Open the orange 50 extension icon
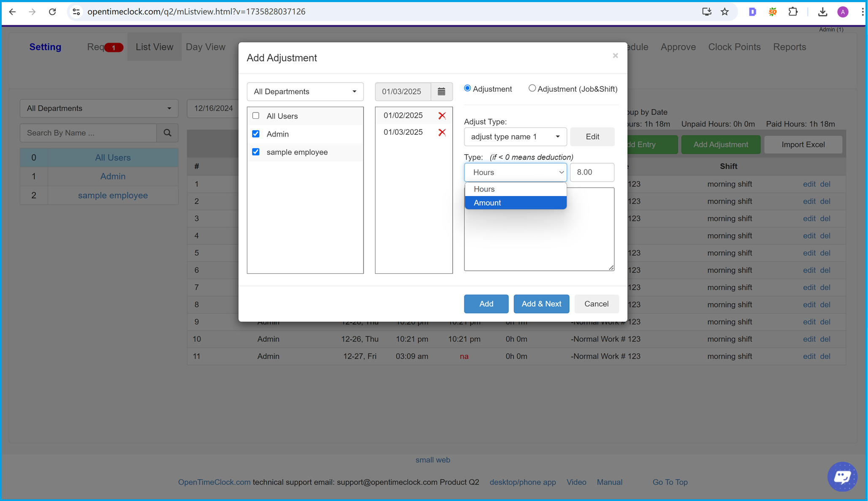Viewport: 868px width, 501px height. click(x=773, y=12)
